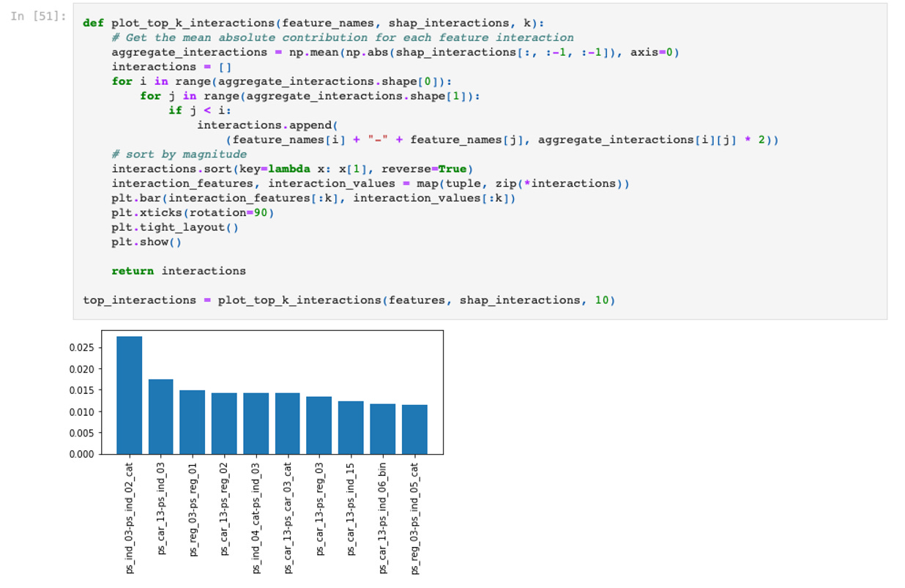Image resolution: width=905 pixels, height=588 pixels.
Task: Click x-axis label ps_car_13-ps_ind_15
Action: click(x=351, y=509)
